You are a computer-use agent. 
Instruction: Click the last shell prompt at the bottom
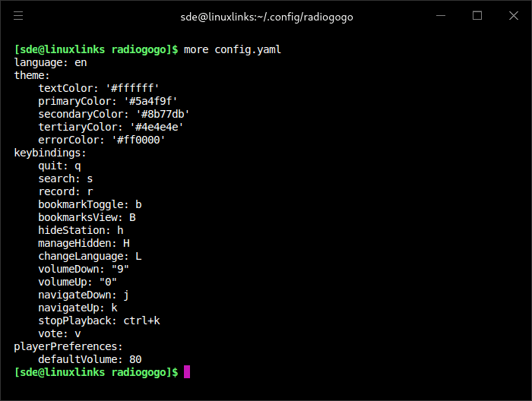click(x=96, y=372)
